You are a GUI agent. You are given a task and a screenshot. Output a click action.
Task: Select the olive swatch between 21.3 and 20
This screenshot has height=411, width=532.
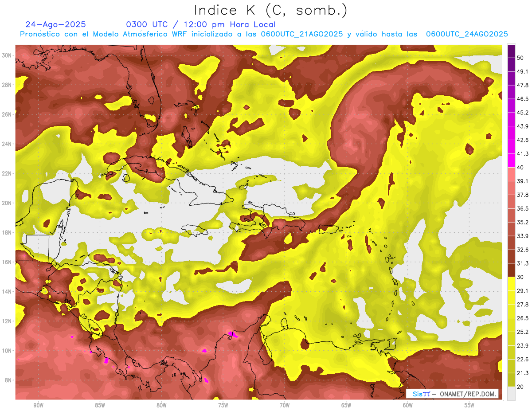point(511,380)
